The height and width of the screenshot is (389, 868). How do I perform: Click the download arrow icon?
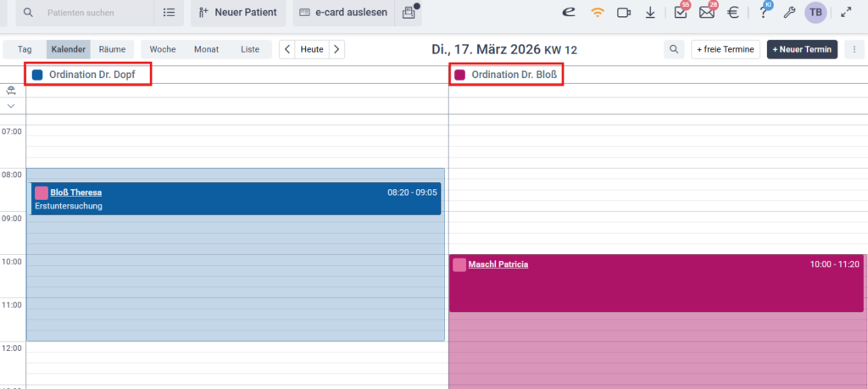tap(650, 13)
